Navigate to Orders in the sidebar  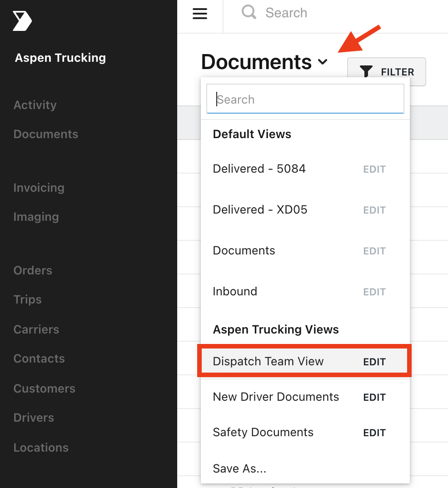[x=33, y=270]
